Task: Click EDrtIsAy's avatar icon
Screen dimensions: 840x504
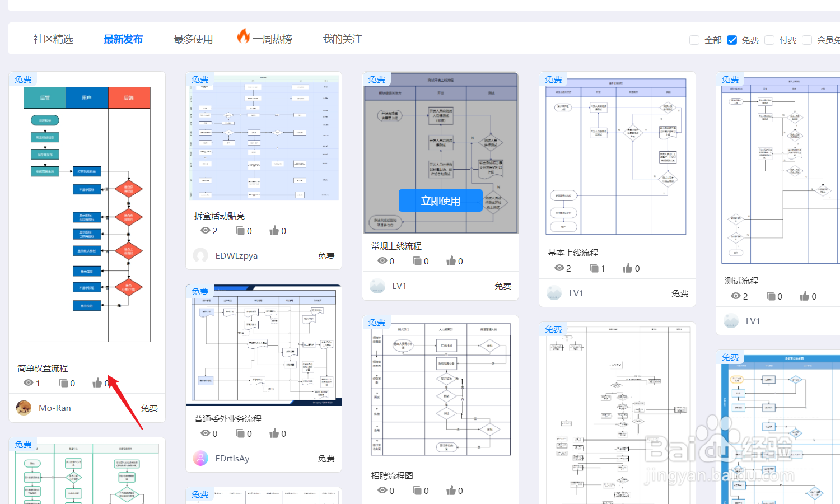Action: pos(200,458)
